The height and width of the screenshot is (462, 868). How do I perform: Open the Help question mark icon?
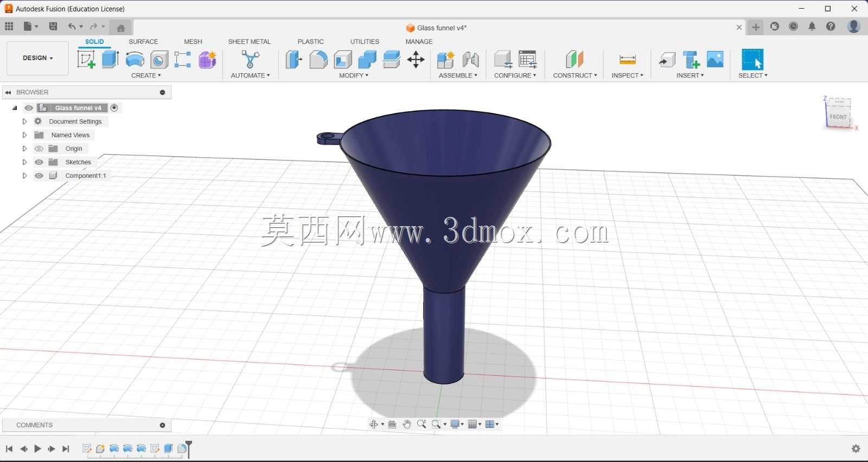(x=831, y=26)
